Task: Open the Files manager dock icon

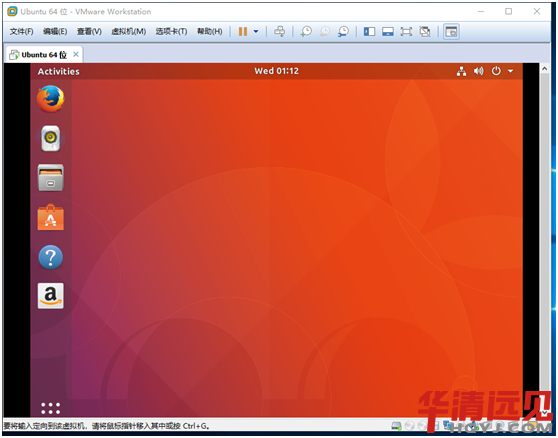Action: tap(51, 178)
